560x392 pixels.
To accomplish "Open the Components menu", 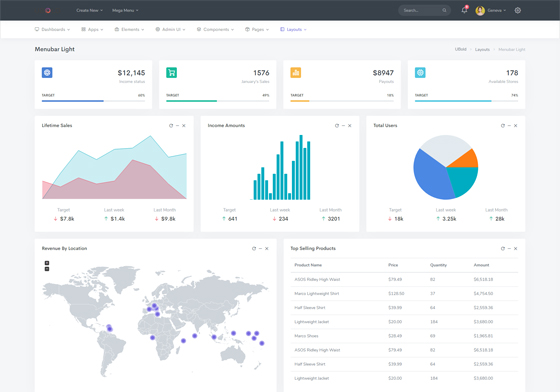I will [x=215, y=29].
